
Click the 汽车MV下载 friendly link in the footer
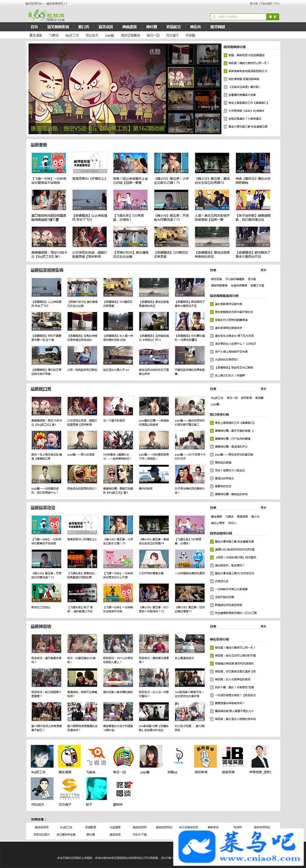[x=139, y=834]
